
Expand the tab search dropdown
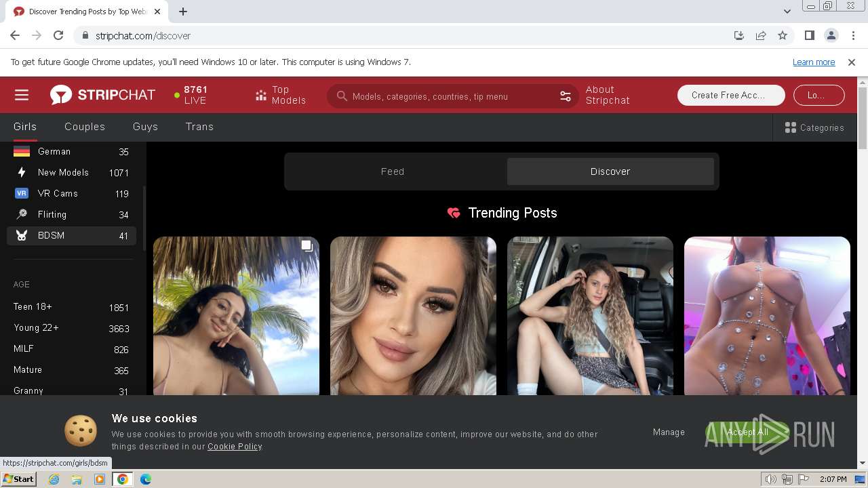click(787, 12)
